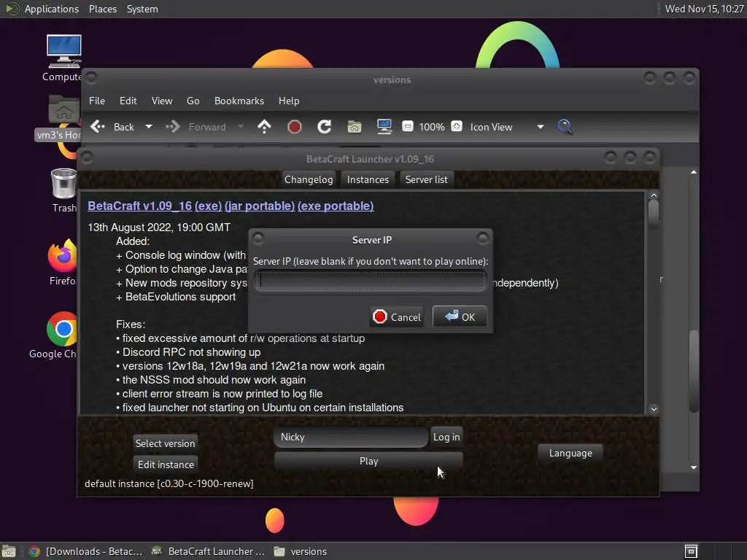Open the (jar portable) download link
This screenshot has width=747, height=560.
(x=260, y=206)
